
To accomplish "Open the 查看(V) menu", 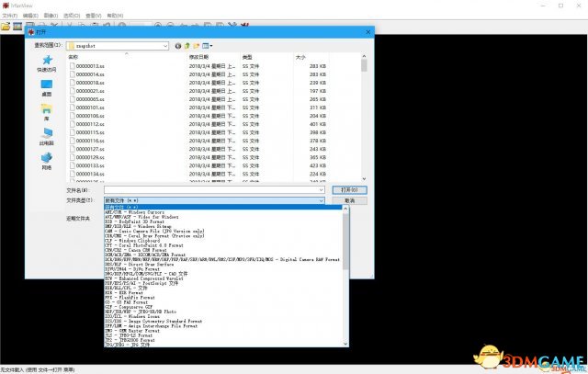I will [x=94, y=16].
